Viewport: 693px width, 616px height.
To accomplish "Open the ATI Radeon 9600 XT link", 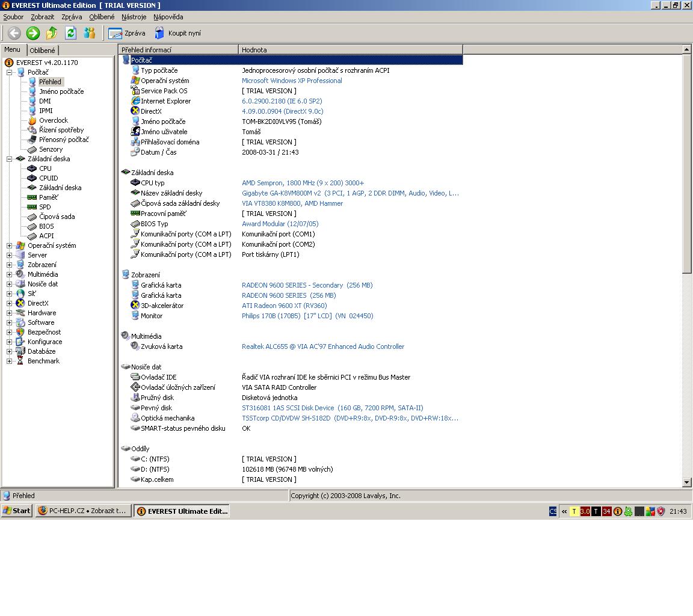I will [284, 306].
